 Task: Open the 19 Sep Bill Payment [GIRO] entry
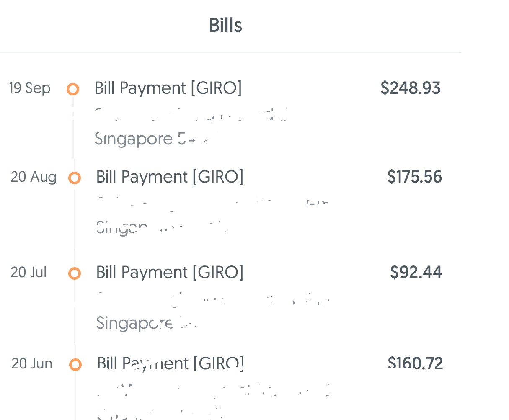(168, 88)
